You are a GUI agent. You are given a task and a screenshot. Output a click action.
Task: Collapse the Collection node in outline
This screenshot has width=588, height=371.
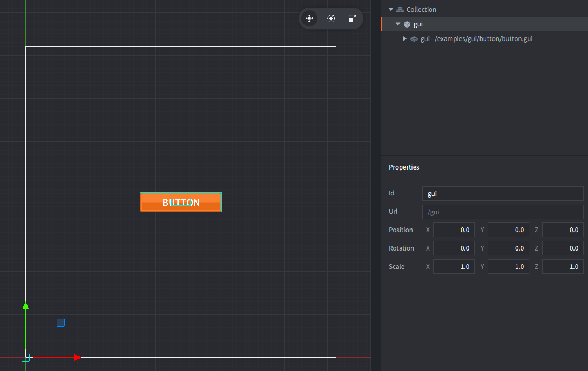[x=391, y=10]
